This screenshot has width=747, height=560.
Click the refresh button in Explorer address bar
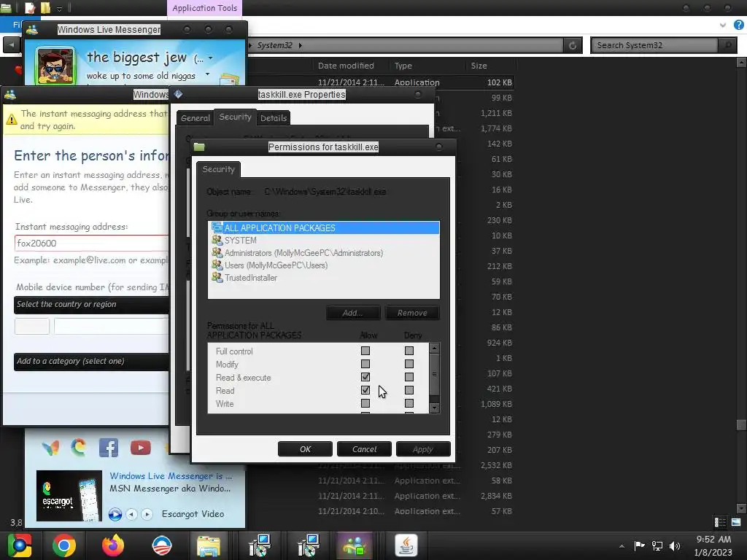[573, 45]
